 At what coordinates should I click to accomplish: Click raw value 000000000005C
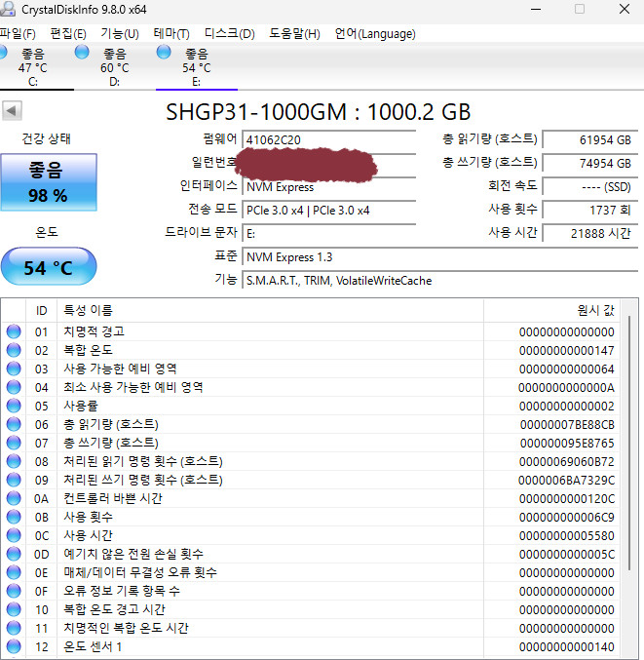point(567,554)
